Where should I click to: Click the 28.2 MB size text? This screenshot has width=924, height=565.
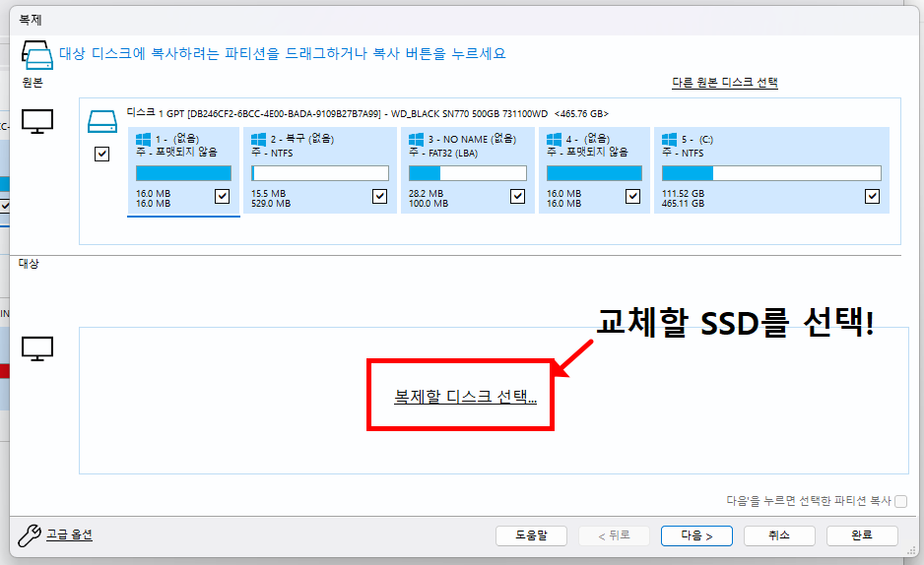427,194
